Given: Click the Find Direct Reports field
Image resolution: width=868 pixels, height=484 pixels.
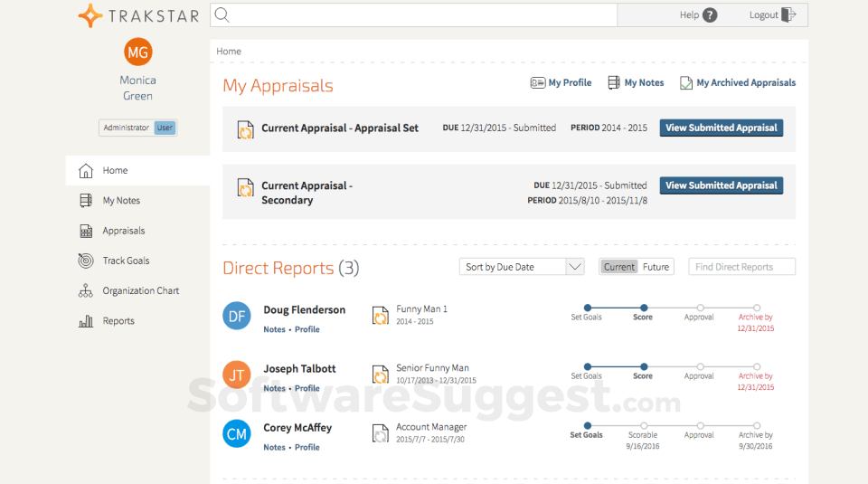Looking at the screenshot, I should click(x=741, y=267).
